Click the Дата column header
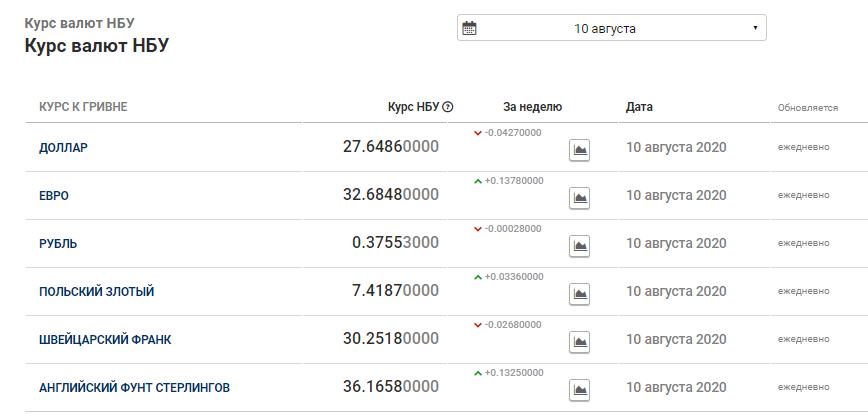 tap(639, 107)
